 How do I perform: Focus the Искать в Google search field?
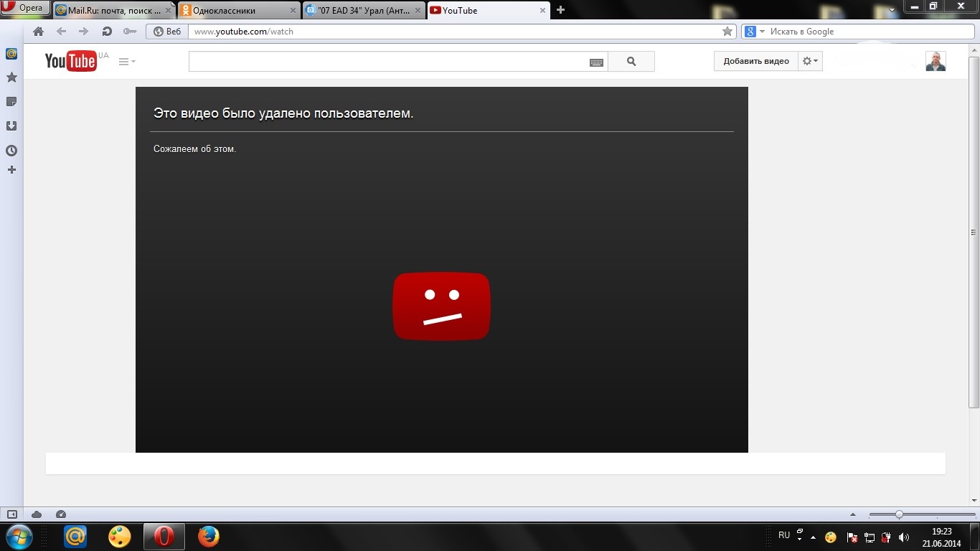(x=870, y=32)
